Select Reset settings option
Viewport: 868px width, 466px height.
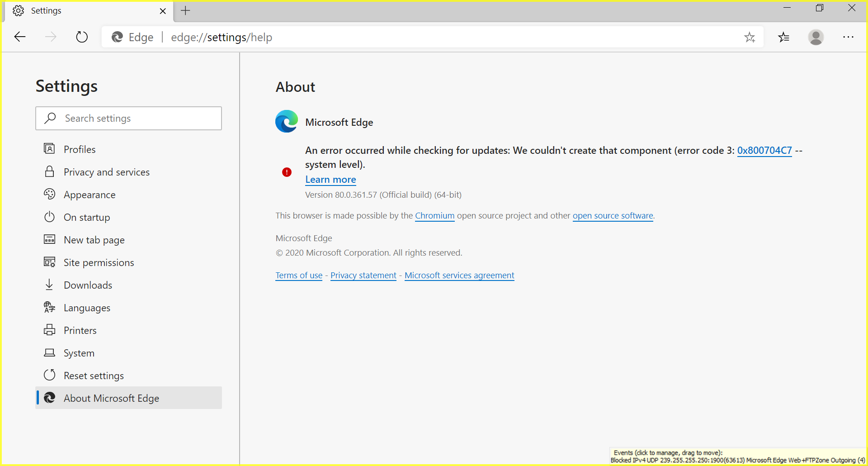click(x=128, y=375)
